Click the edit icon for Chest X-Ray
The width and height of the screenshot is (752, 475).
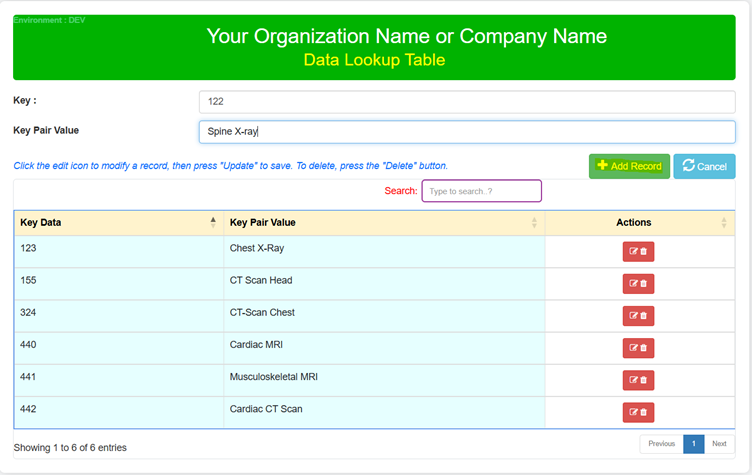pos(632,252)
